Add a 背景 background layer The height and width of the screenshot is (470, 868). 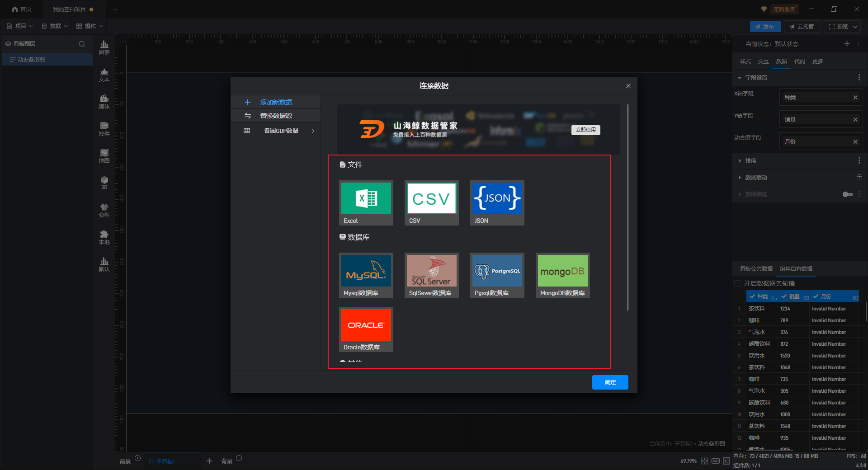point(239,458)
